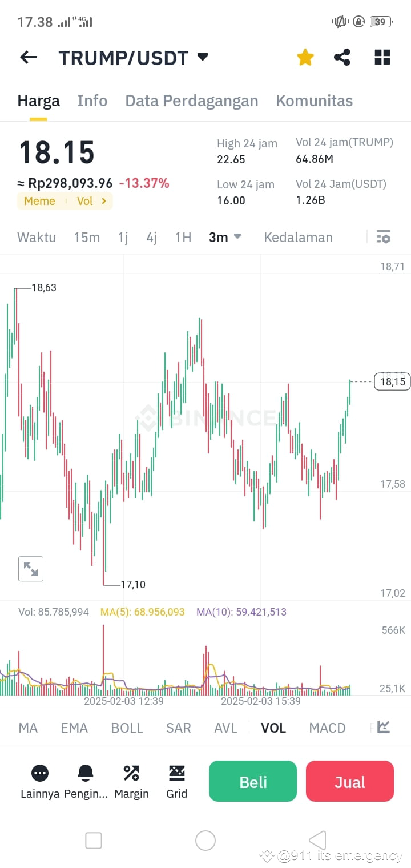Toggle the EMA indicator
Viewport: 411px width, 868px height.
coord(74,728)
